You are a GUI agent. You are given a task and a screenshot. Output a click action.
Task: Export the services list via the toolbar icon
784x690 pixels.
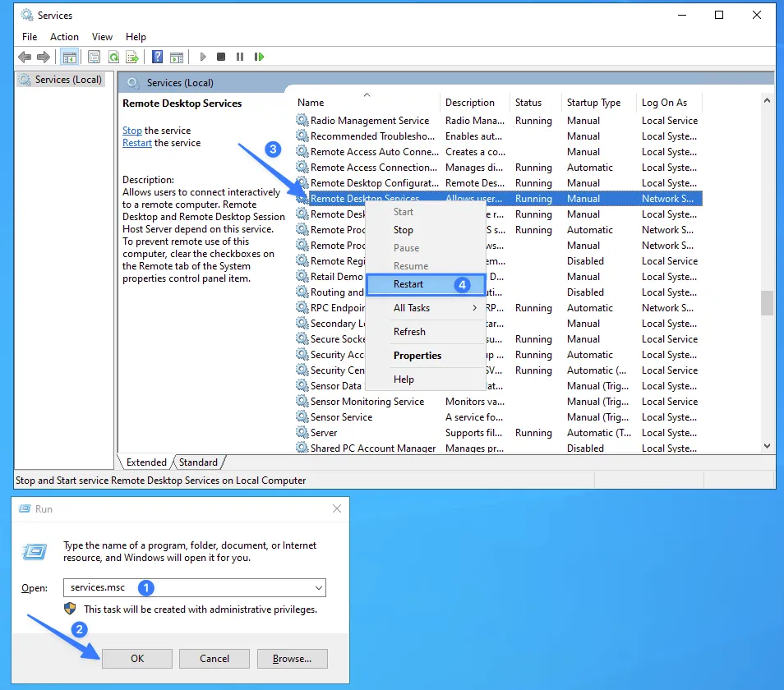pyautogui.click(x=131, y=57)
